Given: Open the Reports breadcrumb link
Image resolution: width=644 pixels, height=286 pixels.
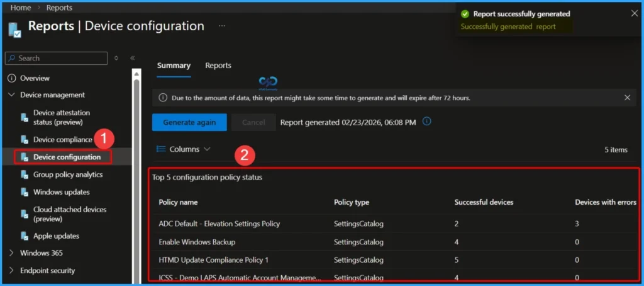Looking at the screenshot, I should (59, 8).
